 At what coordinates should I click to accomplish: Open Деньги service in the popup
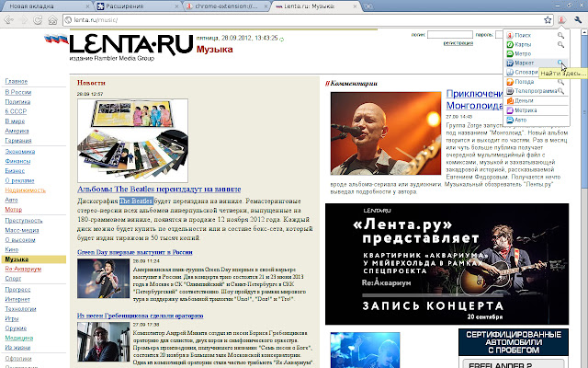coord(524,100)
